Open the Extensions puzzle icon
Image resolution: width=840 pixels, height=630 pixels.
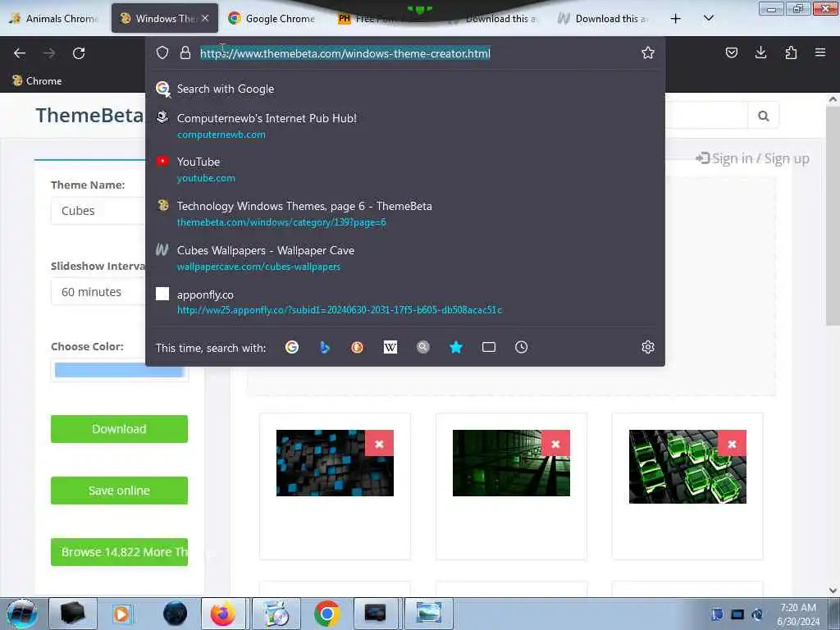[791, 52]
